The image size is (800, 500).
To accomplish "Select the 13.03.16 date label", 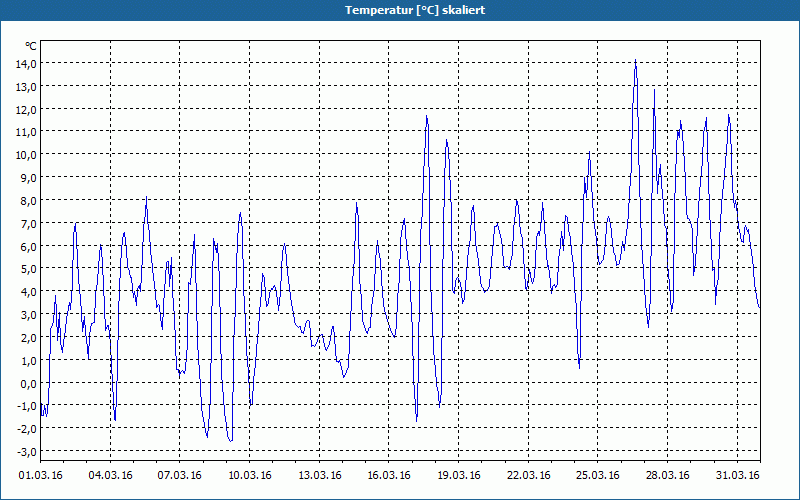I will [319, 475].
